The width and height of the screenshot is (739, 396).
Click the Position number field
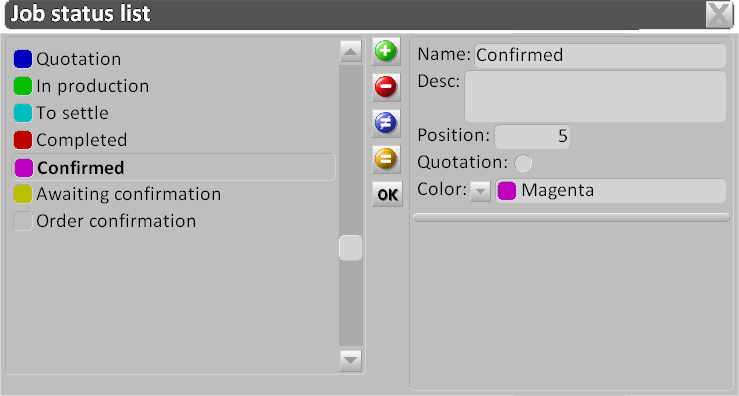click(x=532, y=137)
